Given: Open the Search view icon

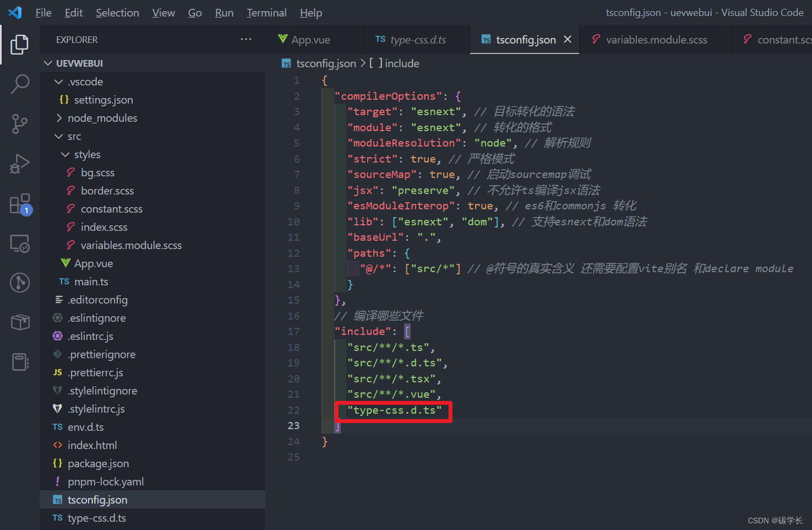Looking at the screenshot, I should 20,84.
